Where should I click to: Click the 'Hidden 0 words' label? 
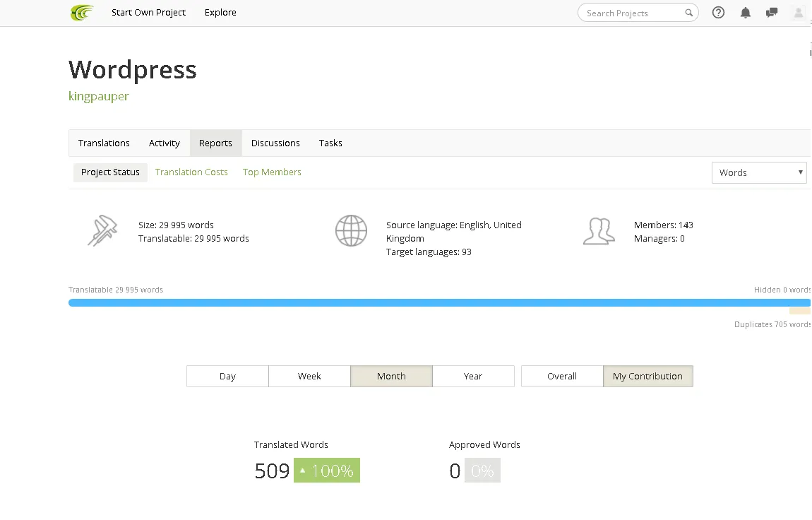782,290
